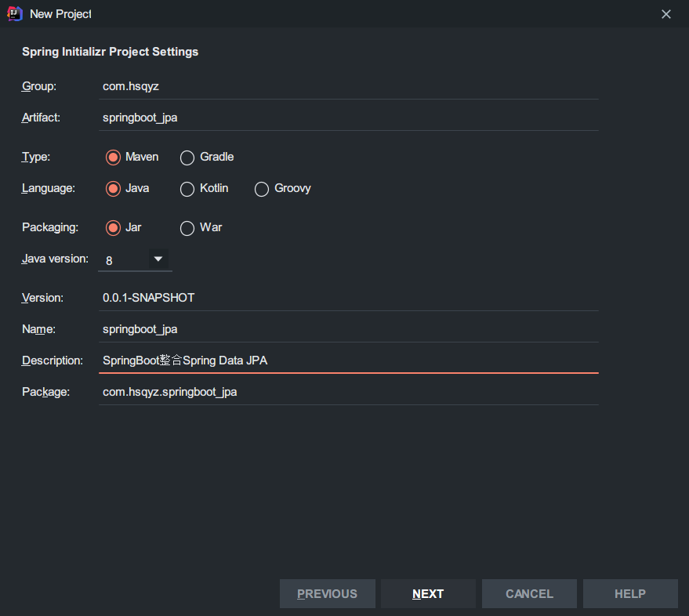Click the Artifact label
The height and width of the screenshot is (616, 689).
click(41, 118)
